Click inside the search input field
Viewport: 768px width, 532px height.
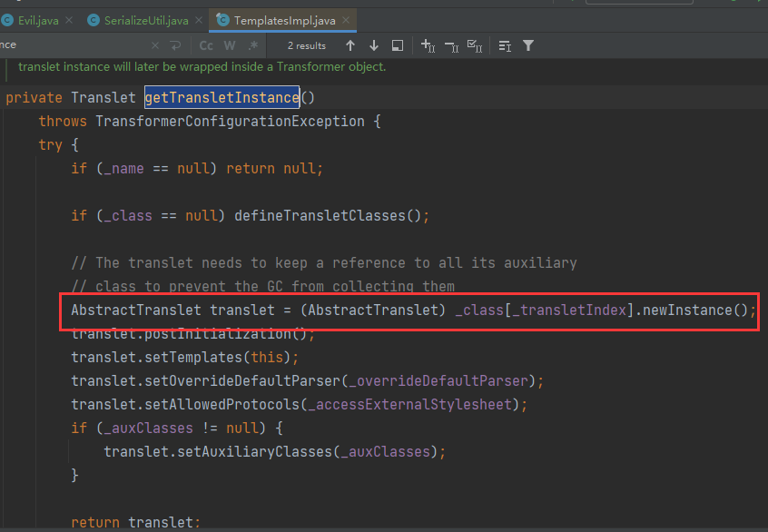(74, 45)
